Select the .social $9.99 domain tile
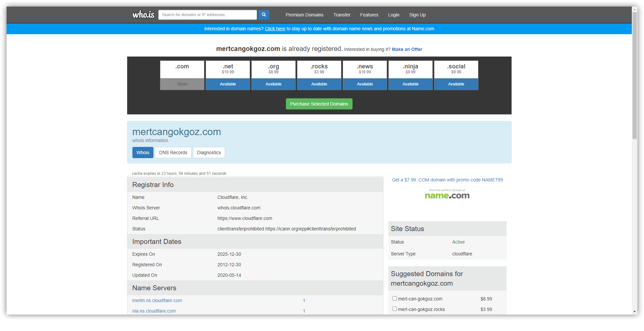Image resolution: width=644 pixels, height=331 pixels. 456,75
